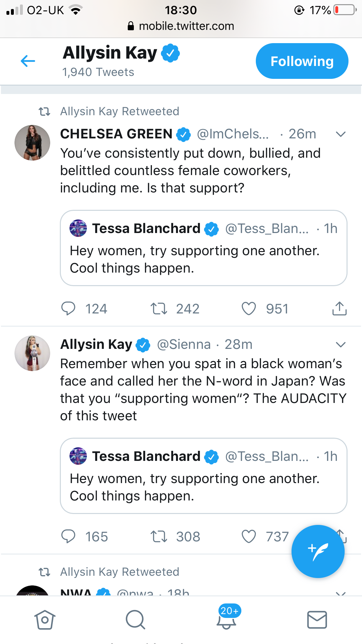Viewport: 362px width, 644px height.
Task: Go back using the blue arrow
Action: pos(28,61)
